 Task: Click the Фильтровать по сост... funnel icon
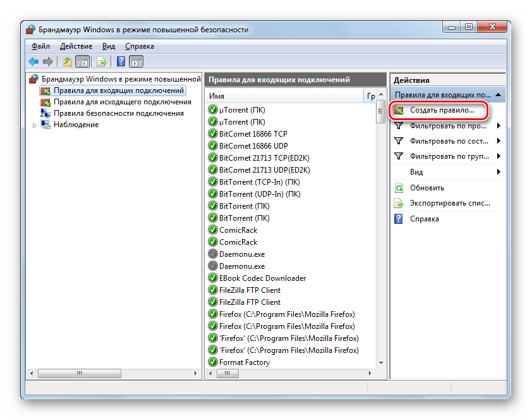coord(399,141)
